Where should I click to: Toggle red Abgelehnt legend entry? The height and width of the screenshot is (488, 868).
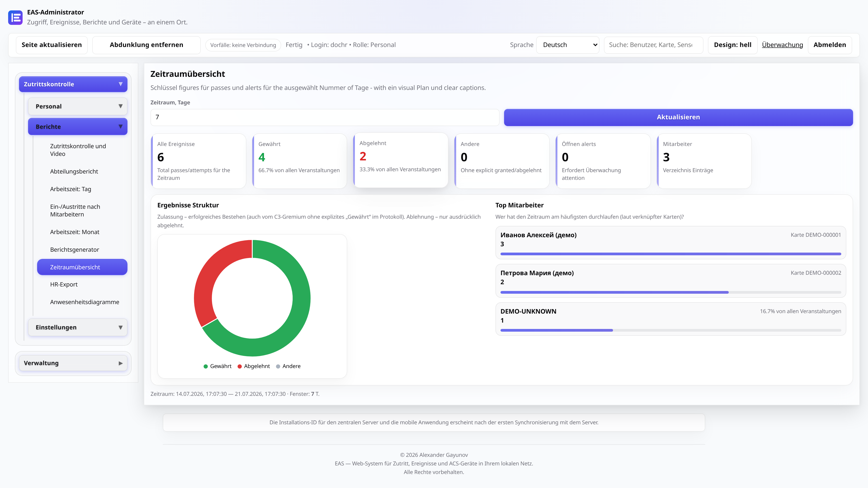click(253, 366)
